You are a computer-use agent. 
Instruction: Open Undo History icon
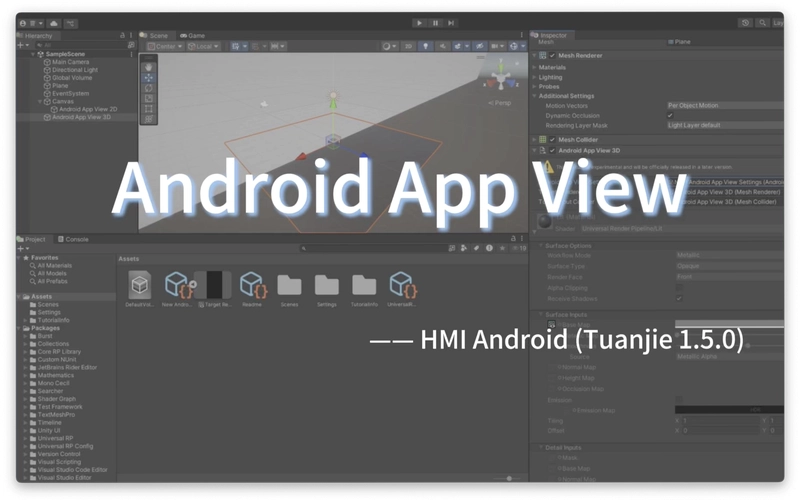tap(745, 23)
